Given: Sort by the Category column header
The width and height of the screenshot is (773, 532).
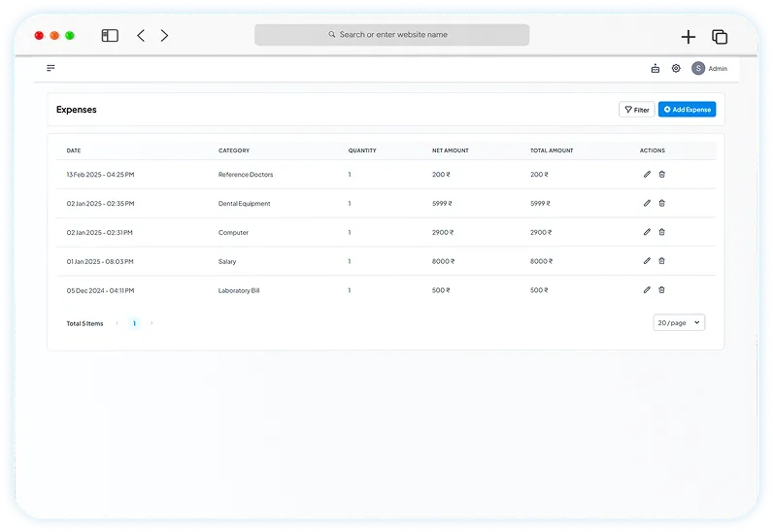Looking at the screenshot, I should pyautogui.click(x=234, y=150).
